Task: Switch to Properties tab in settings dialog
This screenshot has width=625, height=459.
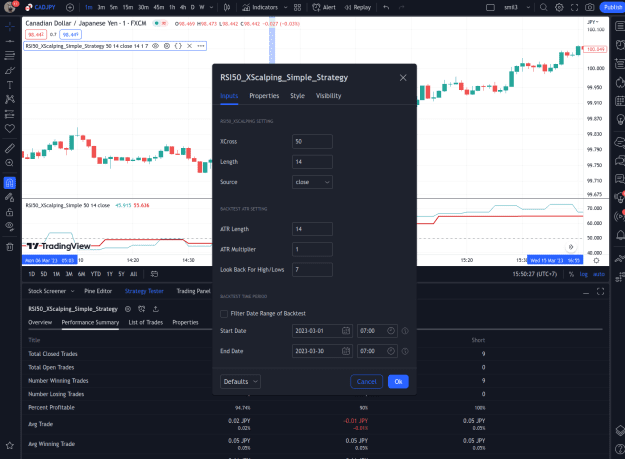Action: point(264,96)
